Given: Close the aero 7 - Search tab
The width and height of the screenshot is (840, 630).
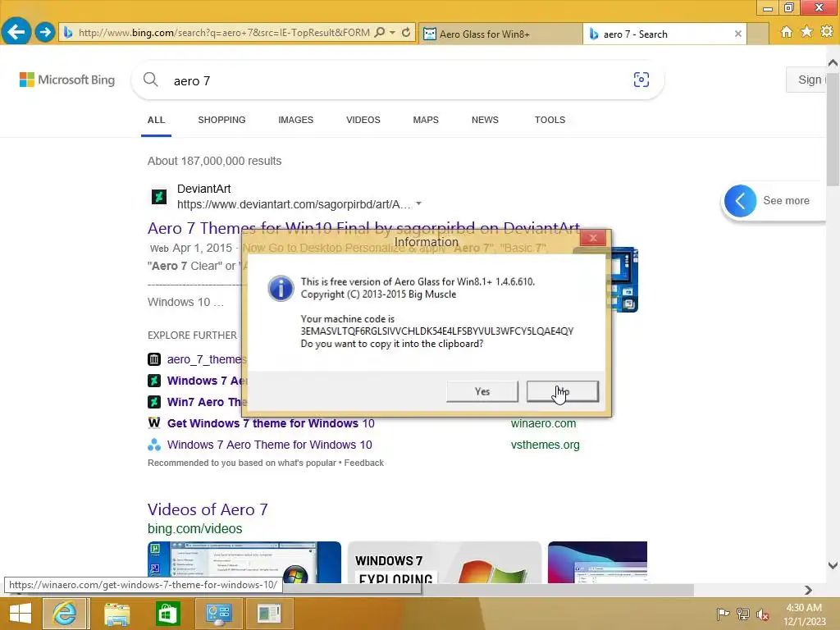Looking at the screenshot, I should click(x=737, y=34).
